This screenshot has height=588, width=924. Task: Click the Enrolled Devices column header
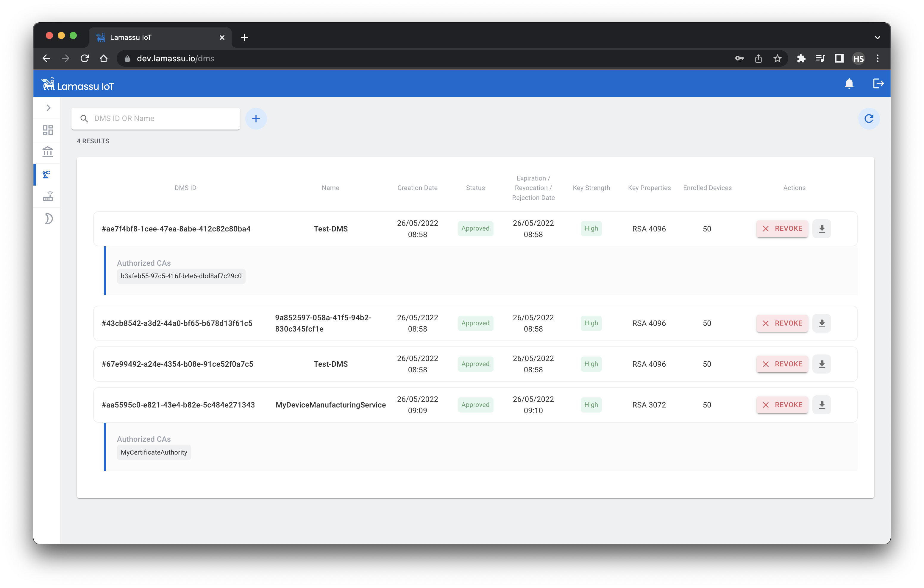click(x=707, y=188)
